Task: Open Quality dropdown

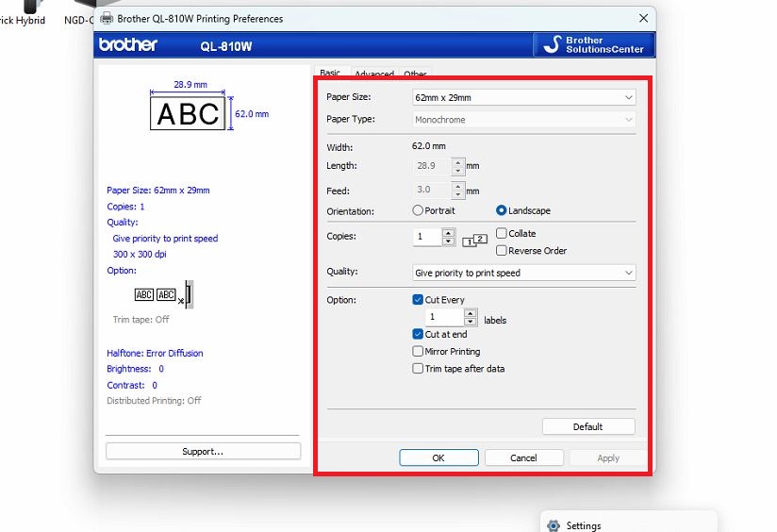Action: pos(523,273)
